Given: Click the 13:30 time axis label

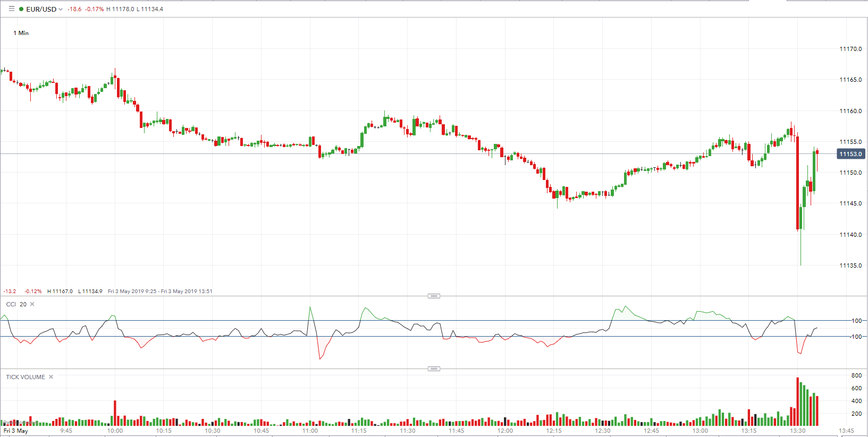Looking at the screenshot, I should [x=798, y=431].
